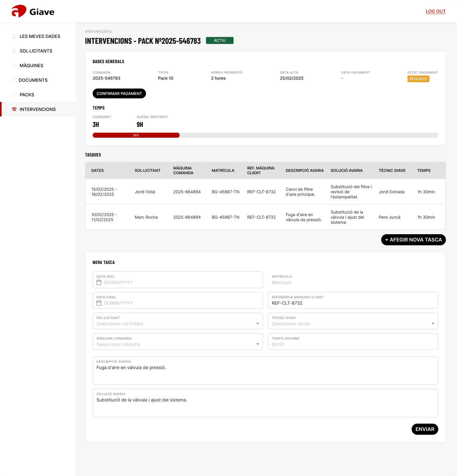Click the Matrícula input field
Screen dimensions: 457x476
pyautogui.click(x=353, y=280)
